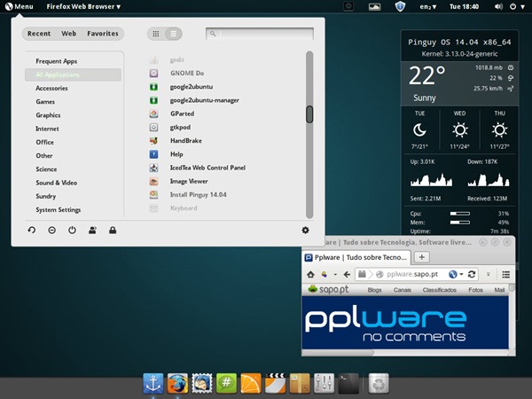Open Firefox Web Browser app menu
Viewport: 532px width, 399px height.
[83, 6]
